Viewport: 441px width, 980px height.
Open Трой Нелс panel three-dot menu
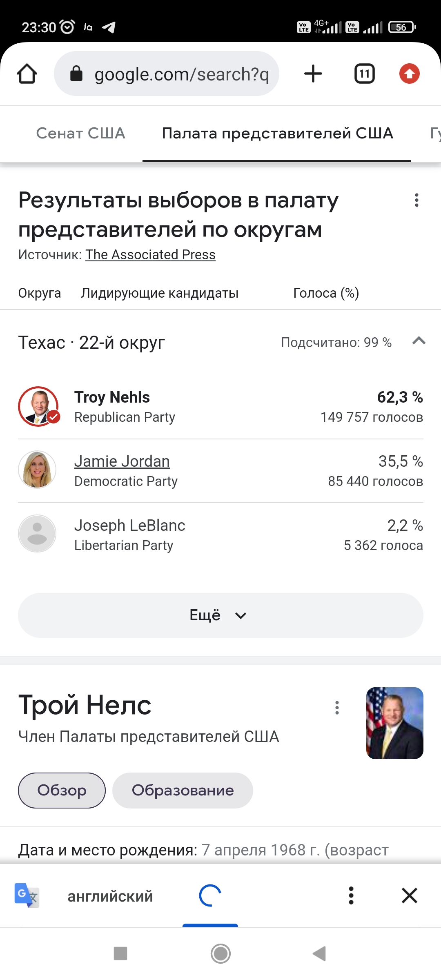(337, 708)
